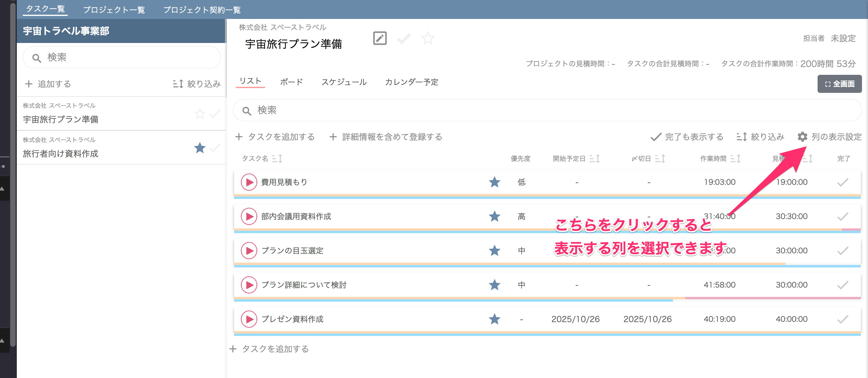The image size is (868, 378).
Task: Mark the project complete with the header checkmark
Action: pyautogui.click(x=404, y=38)
